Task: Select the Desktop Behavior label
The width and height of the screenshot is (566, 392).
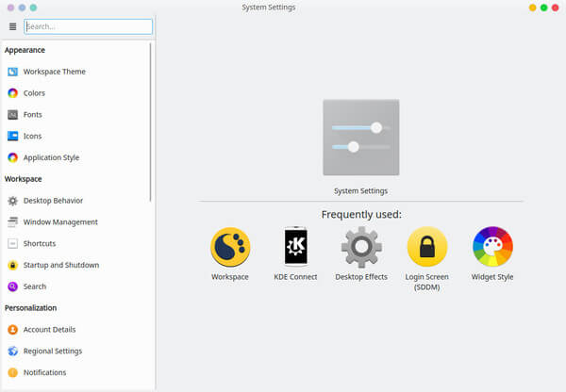Action: click(53, 201)
